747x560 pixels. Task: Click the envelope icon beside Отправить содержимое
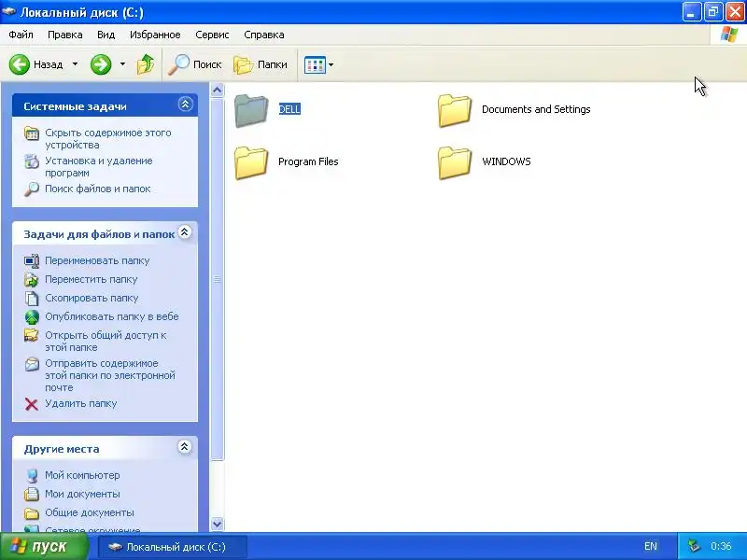[32, 364]
